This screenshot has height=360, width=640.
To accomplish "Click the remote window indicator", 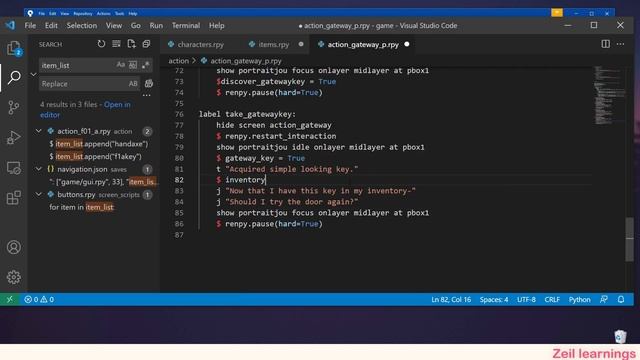I will pyautogui.click(x=9, y=300).
